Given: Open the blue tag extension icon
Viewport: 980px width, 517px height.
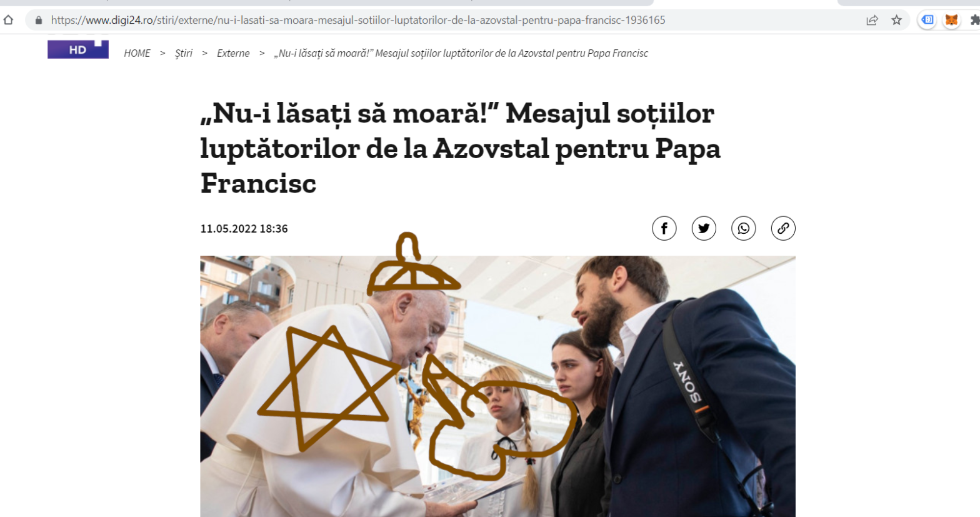Looking at the screenshot, I should (x=927, y=20).
